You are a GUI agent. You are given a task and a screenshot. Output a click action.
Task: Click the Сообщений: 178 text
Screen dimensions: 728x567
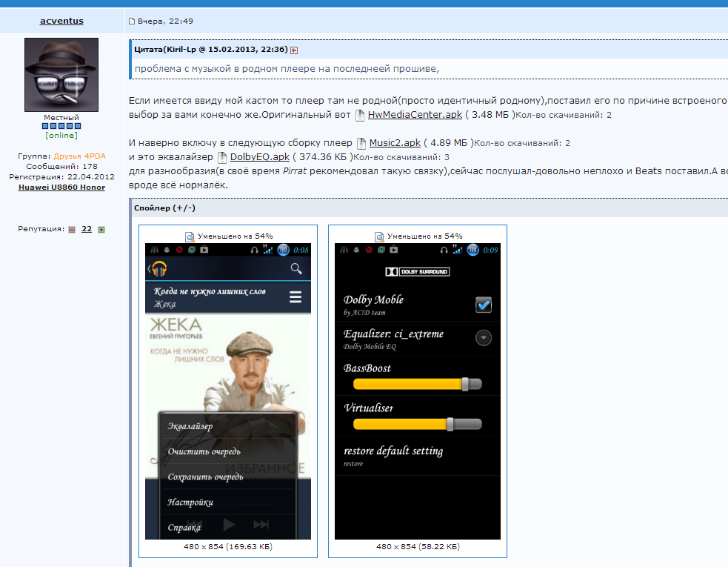pyautogui.click(x=61, y=166)
